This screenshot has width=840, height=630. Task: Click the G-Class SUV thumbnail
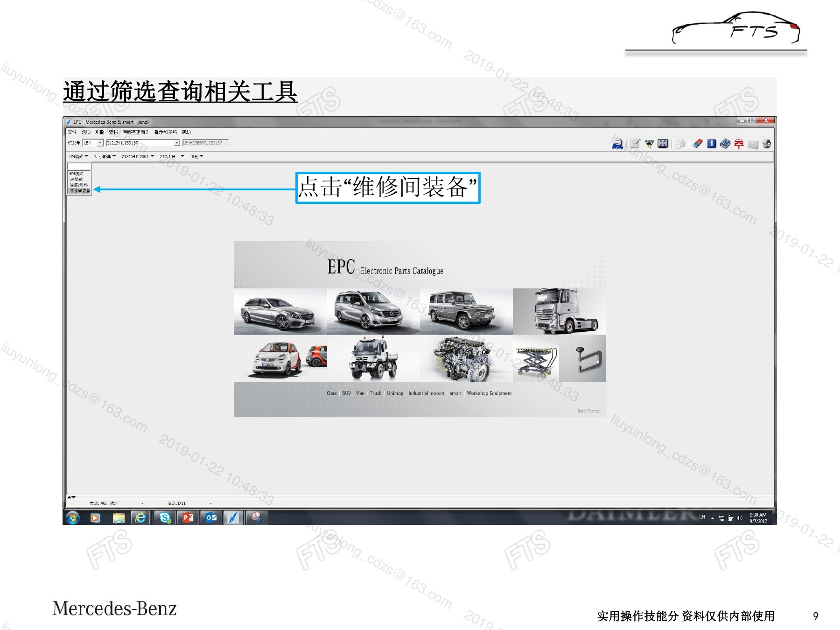click(466, 311)
